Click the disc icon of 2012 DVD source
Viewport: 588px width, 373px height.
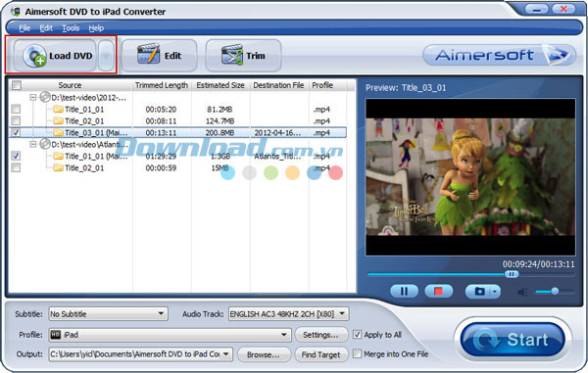[45, 97]
